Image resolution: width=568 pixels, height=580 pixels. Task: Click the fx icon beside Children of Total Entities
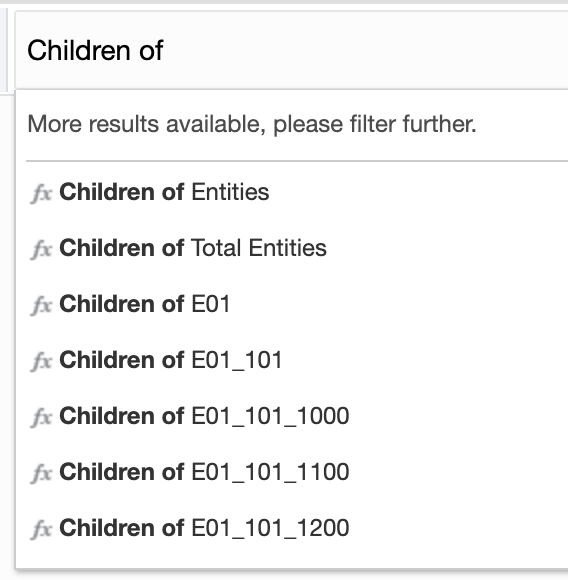(x=41, y=249)
